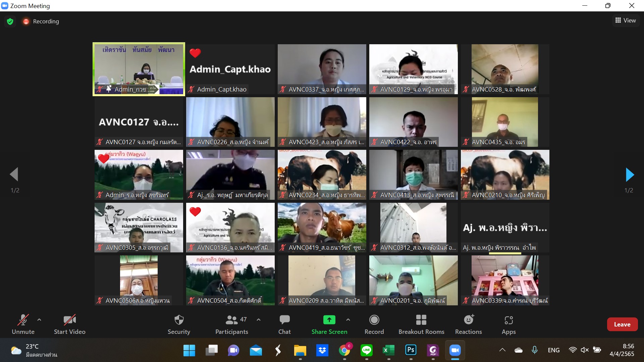The height and width of the screenshot is (362, 644).
Task: Go to next gallery page arrow
Action: (x=630, y=175)
